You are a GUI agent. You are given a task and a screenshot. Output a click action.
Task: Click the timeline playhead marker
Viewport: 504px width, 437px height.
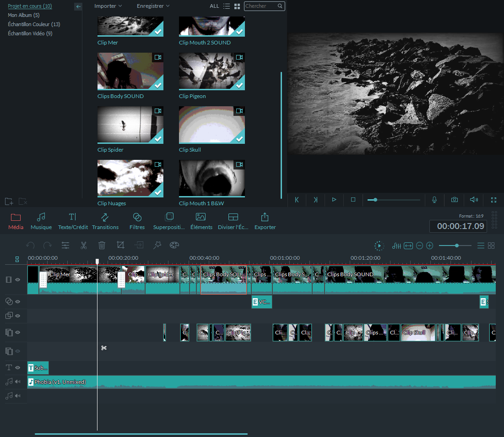tap(97, 262)
